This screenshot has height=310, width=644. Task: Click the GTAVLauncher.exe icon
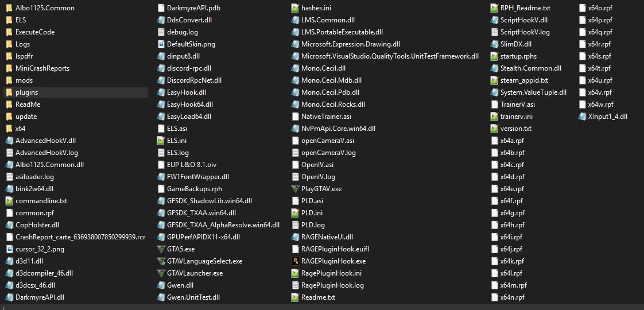point(161,273)
